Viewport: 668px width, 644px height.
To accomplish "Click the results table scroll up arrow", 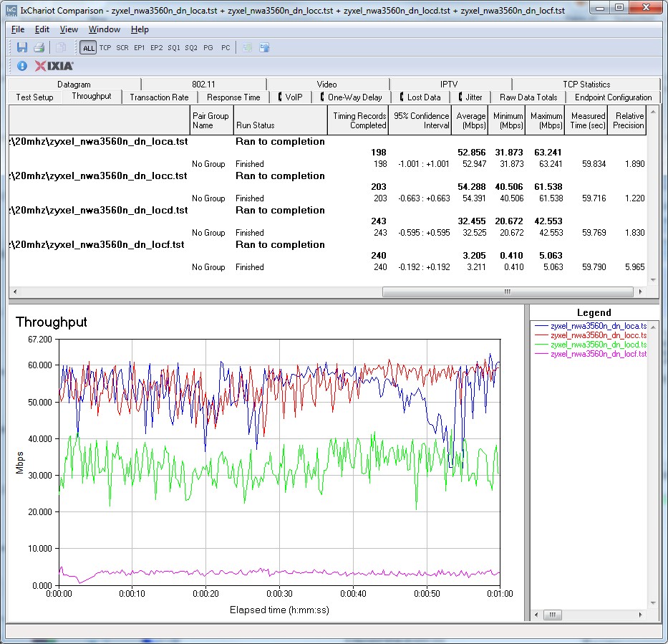I will [x=653, y=111].
